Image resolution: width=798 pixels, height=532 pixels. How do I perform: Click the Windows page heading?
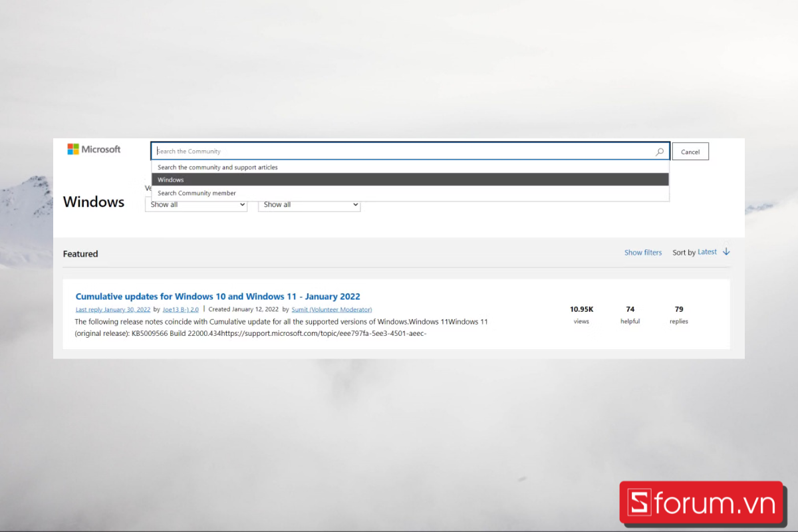(x=94, y=202)
